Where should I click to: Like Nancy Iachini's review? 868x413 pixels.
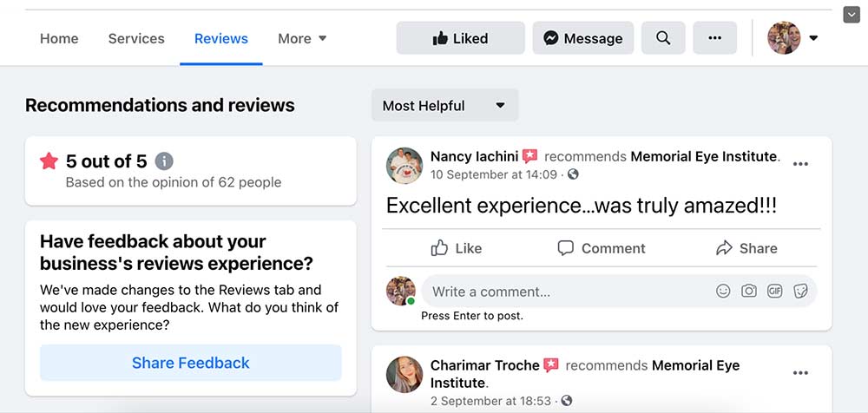coord(457,248)
